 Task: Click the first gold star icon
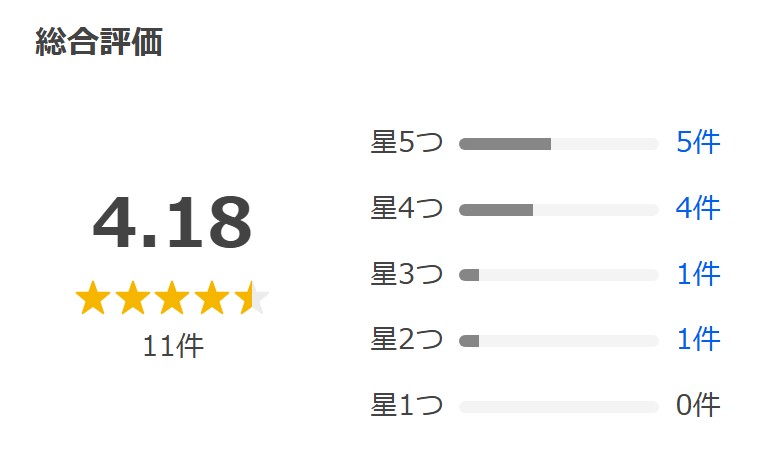point(93,298)
